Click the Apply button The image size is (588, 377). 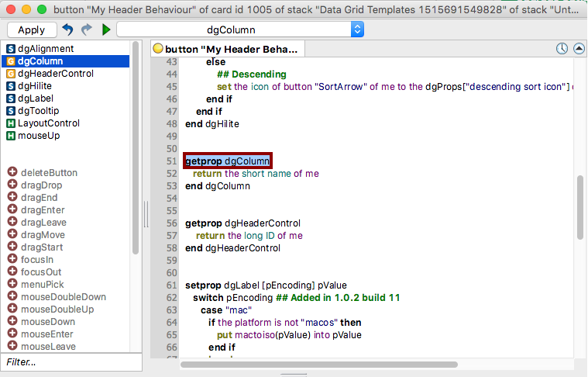tap(32, 29)
